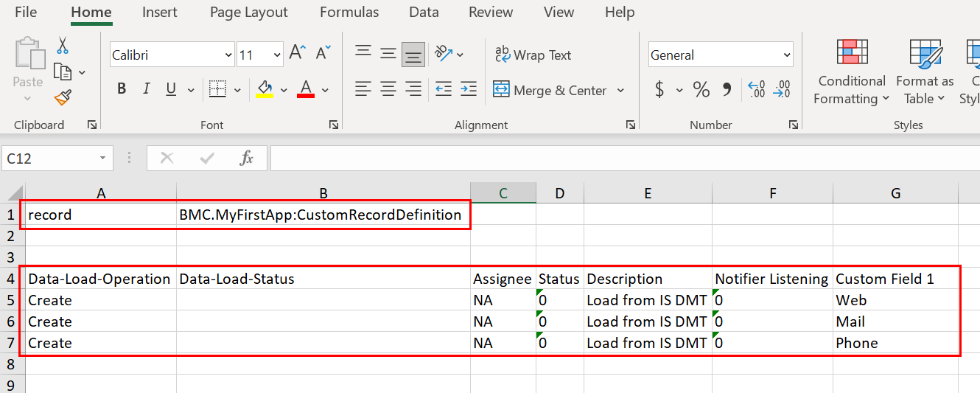
Task: Toggle Wrap Text
Action: pos(533,55)
